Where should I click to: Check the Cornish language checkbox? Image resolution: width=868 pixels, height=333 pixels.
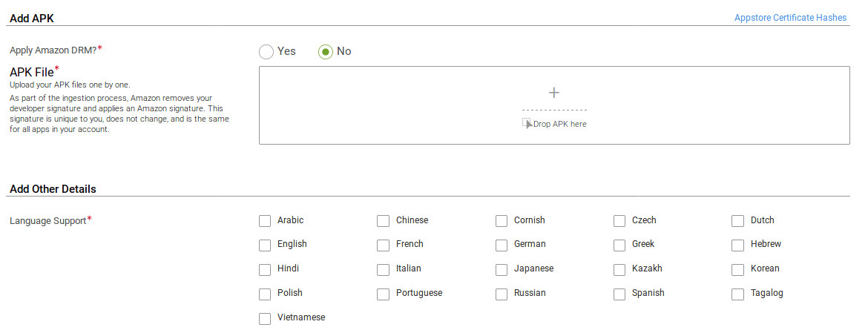coord(502,221)
